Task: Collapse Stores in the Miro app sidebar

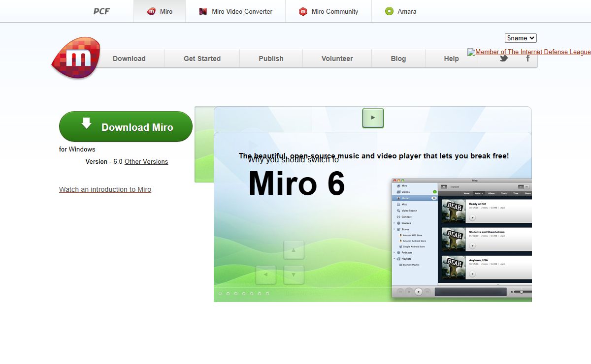Action: coord(394,229)
